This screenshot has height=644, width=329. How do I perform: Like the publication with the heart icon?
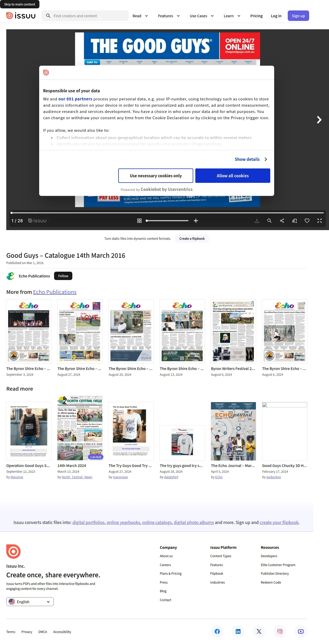pos(307,221)
